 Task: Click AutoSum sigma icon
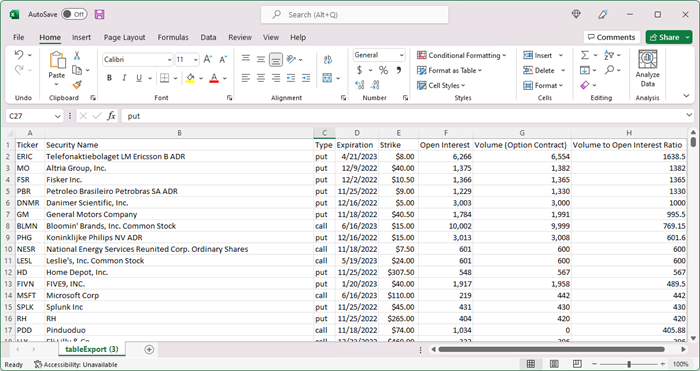coord(584,55)
